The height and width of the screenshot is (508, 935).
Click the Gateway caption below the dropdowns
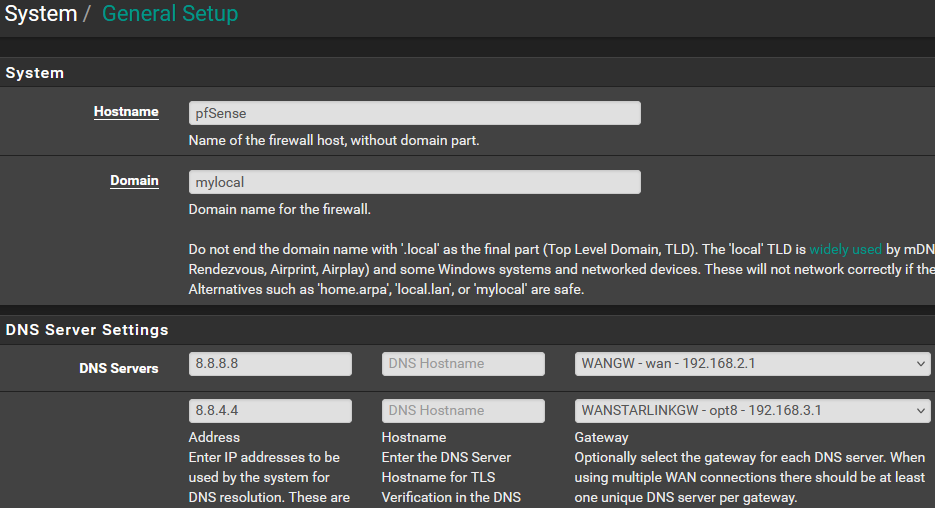(x=601, y=437)
